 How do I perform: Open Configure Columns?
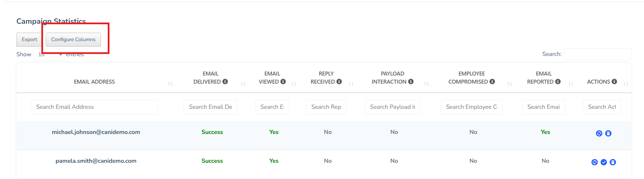click(x=73, y=39)
